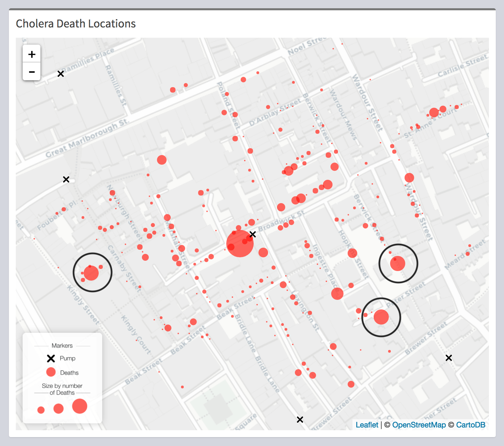Screen dimensions: 504x446
Task: Click the Deaths red circle in legend
Action: (51, 372)
